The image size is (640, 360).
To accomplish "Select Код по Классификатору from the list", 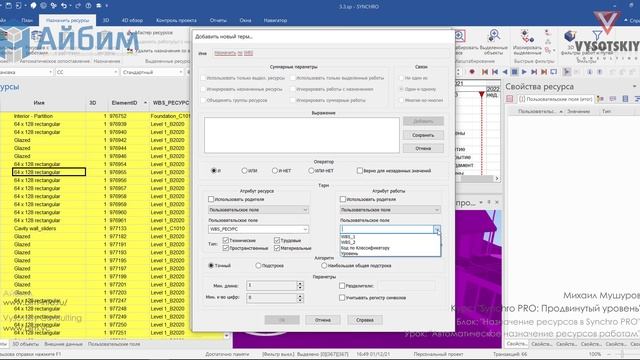I will 390,248.
